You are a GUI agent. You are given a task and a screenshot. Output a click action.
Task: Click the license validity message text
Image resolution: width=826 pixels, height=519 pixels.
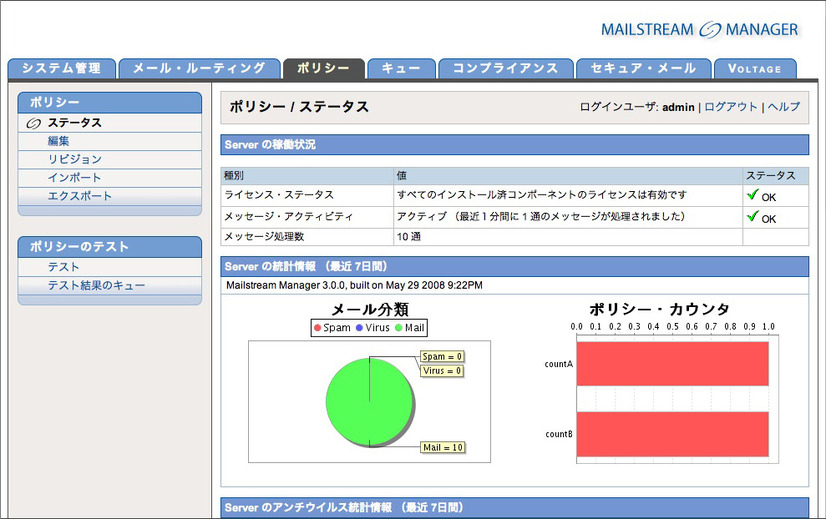coord(542,195)
